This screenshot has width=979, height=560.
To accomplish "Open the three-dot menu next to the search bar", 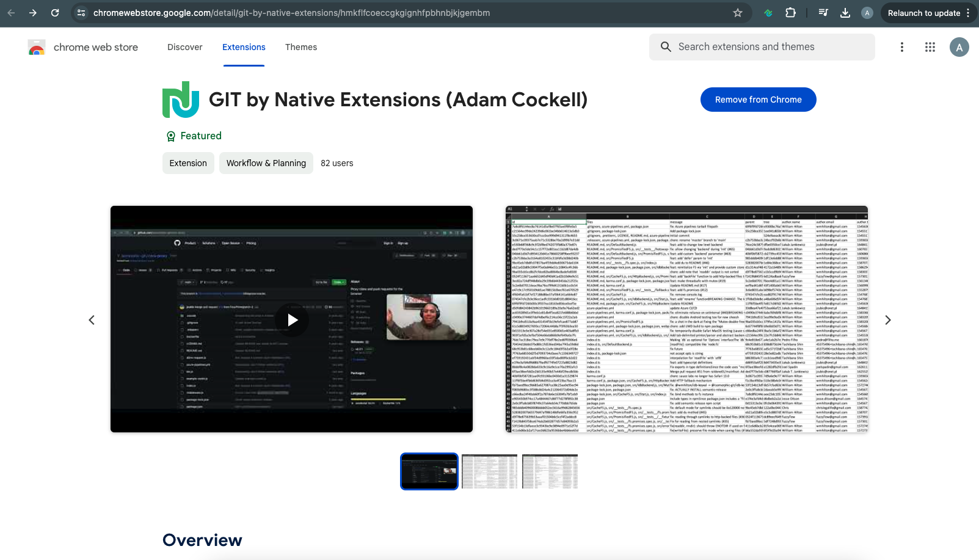I will coord(902,47).
